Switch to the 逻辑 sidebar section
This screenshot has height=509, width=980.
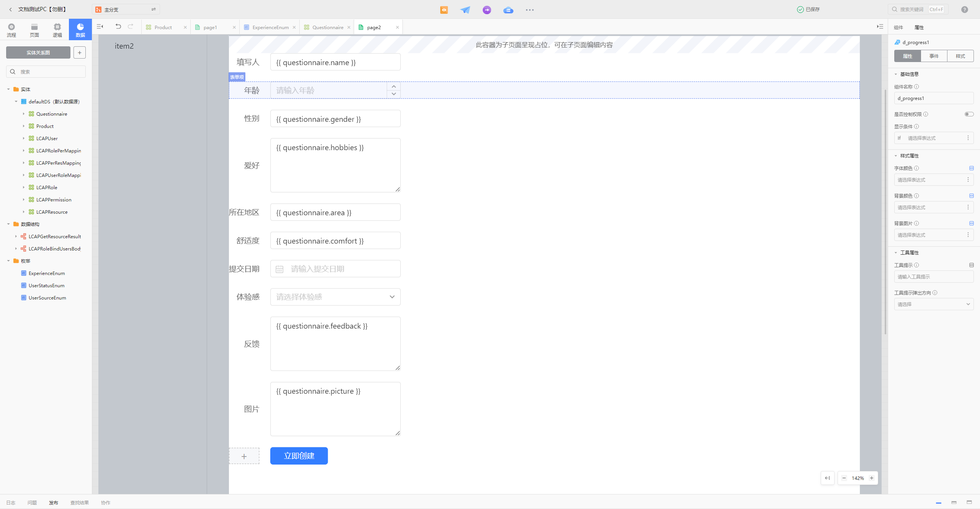[x=57, y=30]
